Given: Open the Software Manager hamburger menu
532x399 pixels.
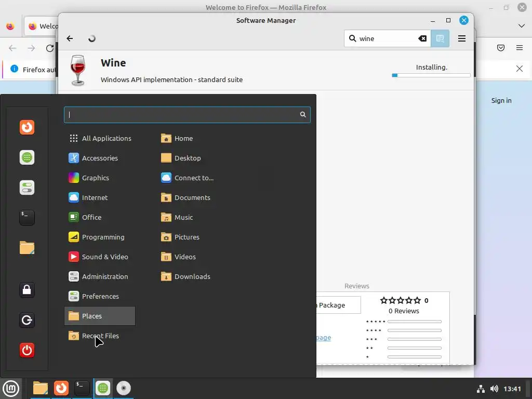Looking at the screenshot, I should click(x=462, y=38).
